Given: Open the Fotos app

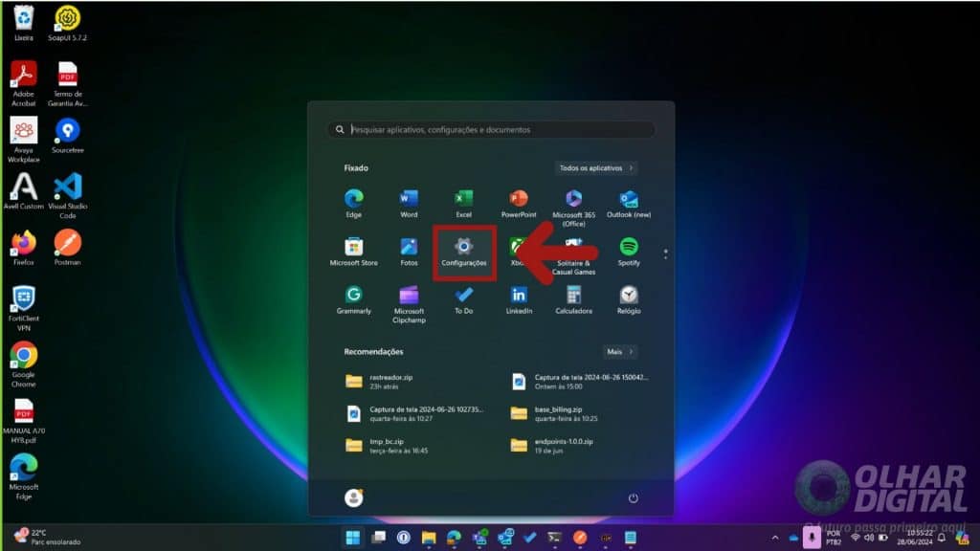Looking at the screenshot, I should click(409, 252).
